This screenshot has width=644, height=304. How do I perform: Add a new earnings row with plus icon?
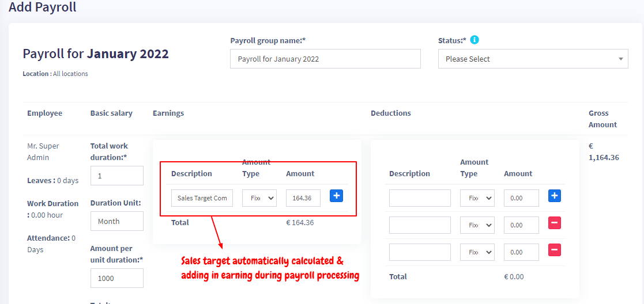tap(337, 196)
